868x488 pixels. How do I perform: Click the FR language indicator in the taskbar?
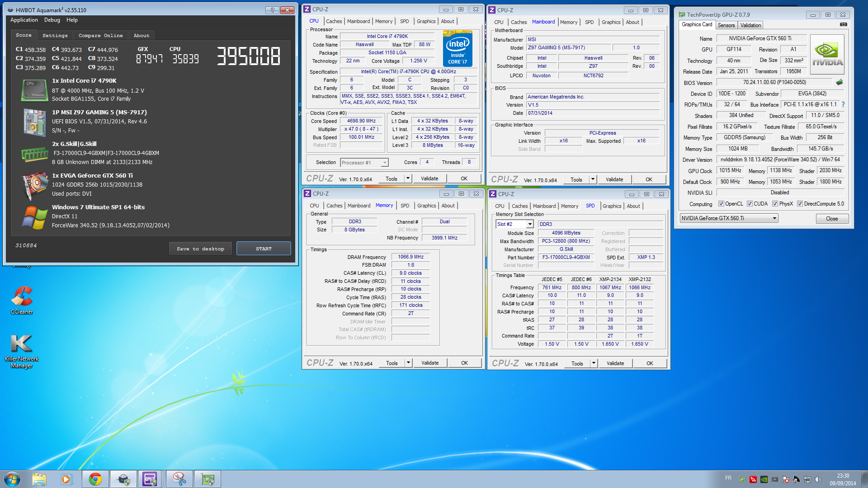coord(728,478)
